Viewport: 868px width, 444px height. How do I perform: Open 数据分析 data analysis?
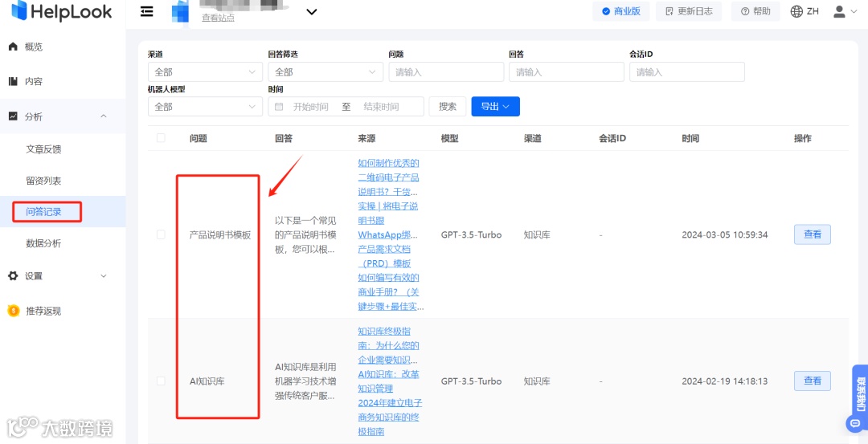pyautogui.click(x=43, y=243)
